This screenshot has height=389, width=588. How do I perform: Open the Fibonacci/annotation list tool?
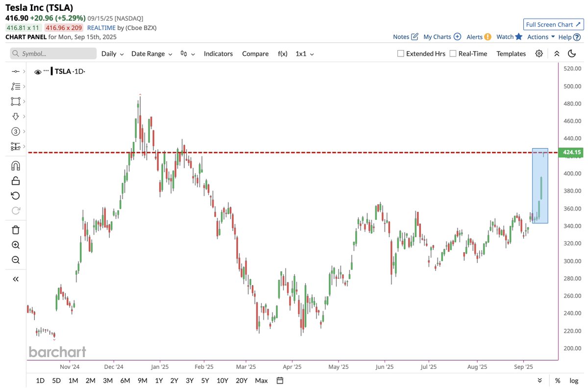click(15, 86)
